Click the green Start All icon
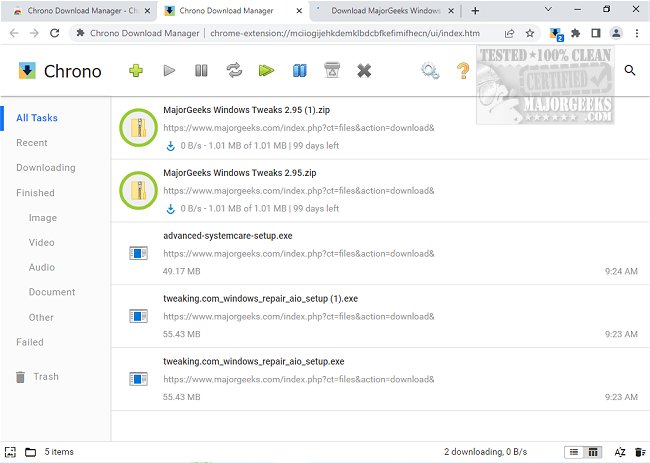This screenshot has height=463, width=650. pos(266,71)
